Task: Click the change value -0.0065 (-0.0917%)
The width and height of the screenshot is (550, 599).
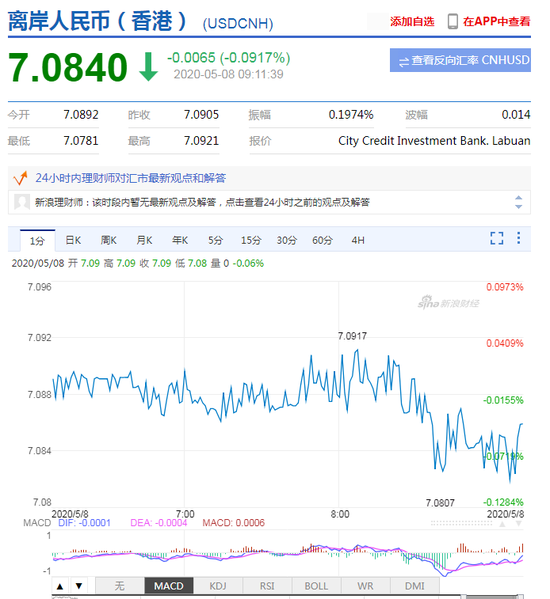Action: [x=229, y=58]
